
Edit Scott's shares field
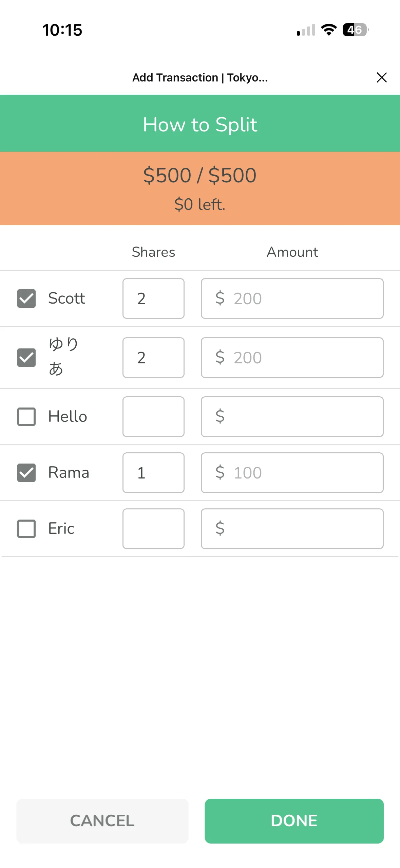pos(153,299)
